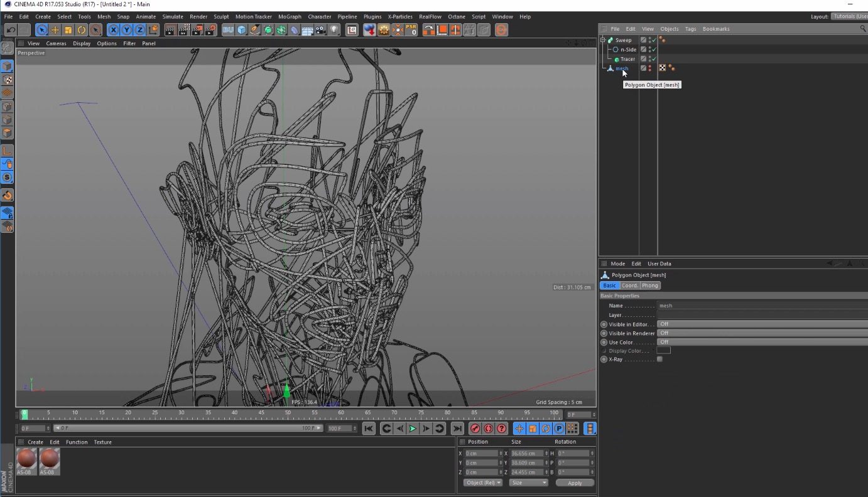
Task: Add a Cube primitive object
Action: click(242, 29)
